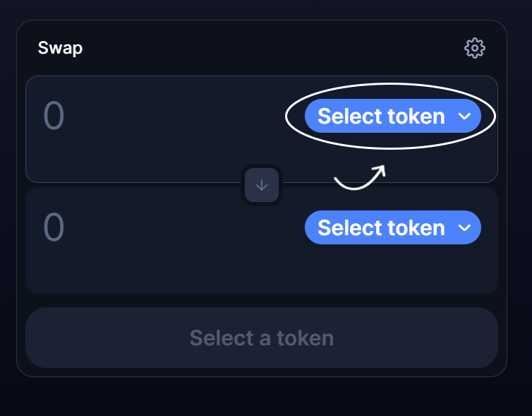Viewport: 532px width, 416px height.
Task: Open the top Select token dropdown
Action: click(392, 117)
